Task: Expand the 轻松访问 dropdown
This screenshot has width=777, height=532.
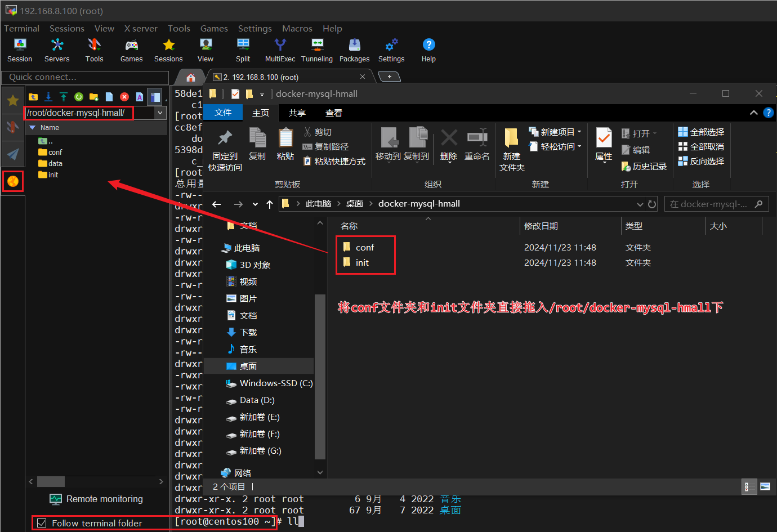Action: 579,146
